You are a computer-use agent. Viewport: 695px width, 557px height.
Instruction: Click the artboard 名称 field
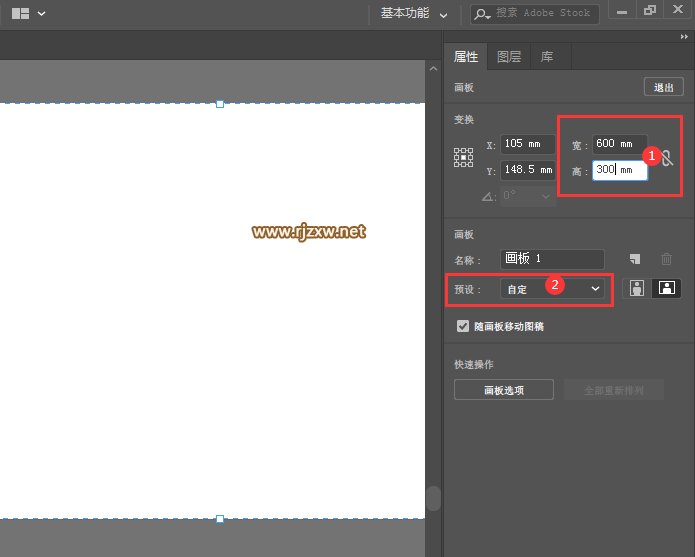click(552, 259)
